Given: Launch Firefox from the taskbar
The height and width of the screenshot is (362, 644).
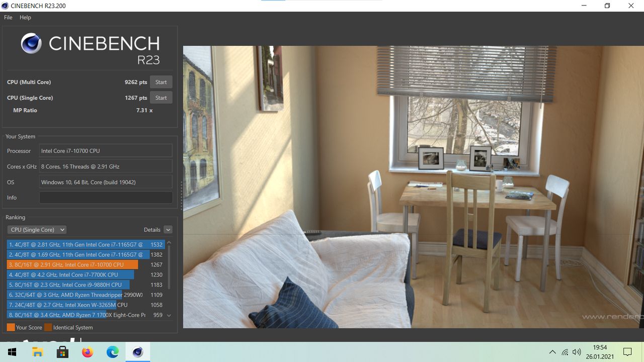Looking at the screenshot, I should point(88,352).
